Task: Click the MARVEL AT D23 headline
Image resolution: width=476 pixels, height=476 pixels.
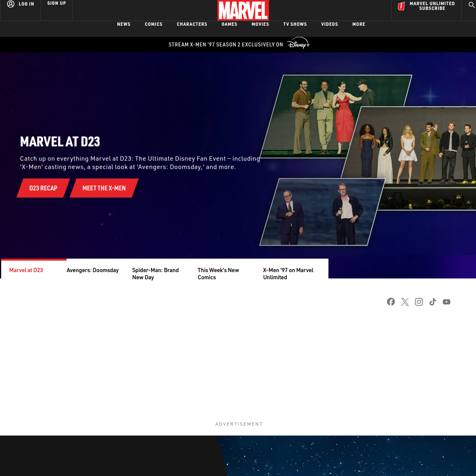Action: coord(60,142)
